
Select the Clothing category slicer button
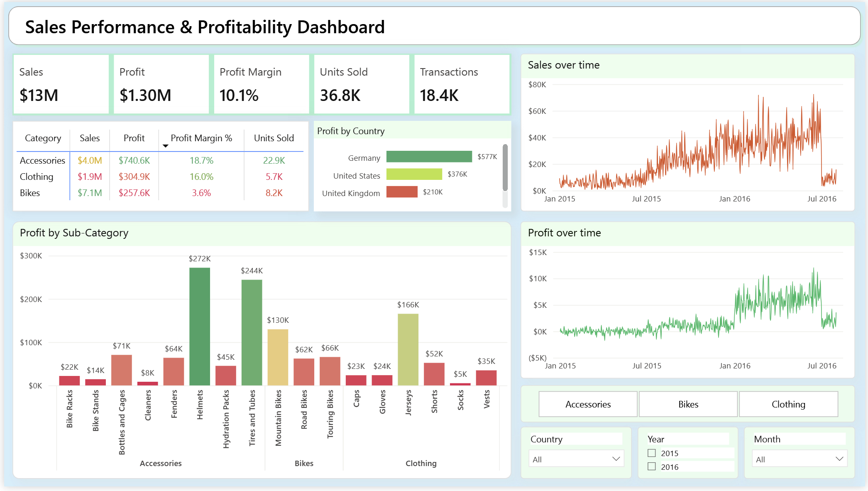pyautogui.click(x=788, y=404)
